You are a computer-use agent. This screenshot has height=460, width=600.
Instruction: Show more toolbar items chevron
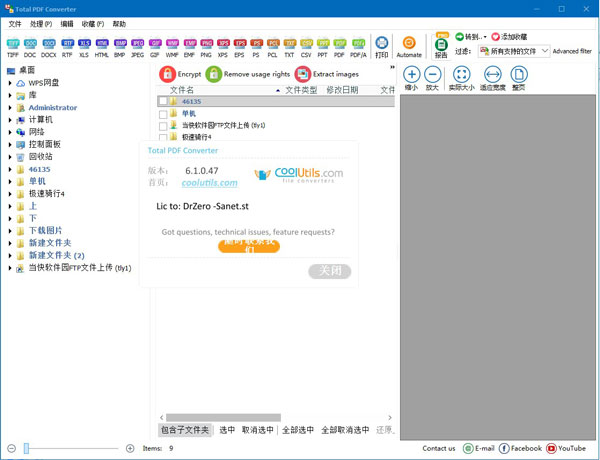[392, 67]
